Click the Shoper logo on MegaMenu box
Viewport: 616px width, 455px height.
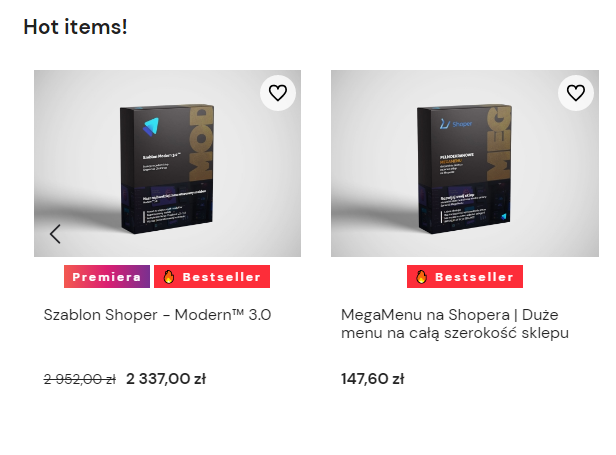click(x=456, y=124)
